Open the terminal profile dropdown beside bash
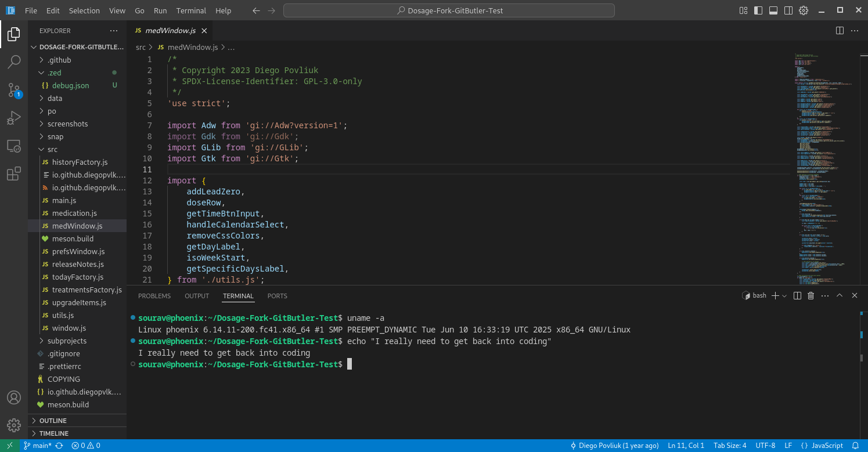 point(784,295)
